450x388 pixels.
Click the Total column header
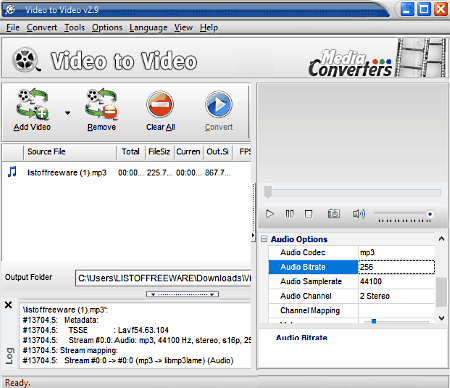pos(131,152)
